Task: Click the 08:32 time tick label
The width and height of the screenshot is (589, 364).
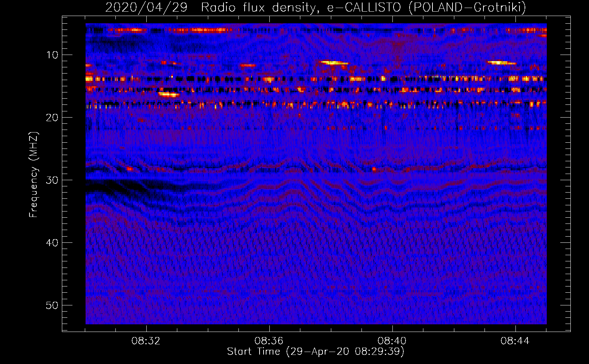Action: pos(146,341)
